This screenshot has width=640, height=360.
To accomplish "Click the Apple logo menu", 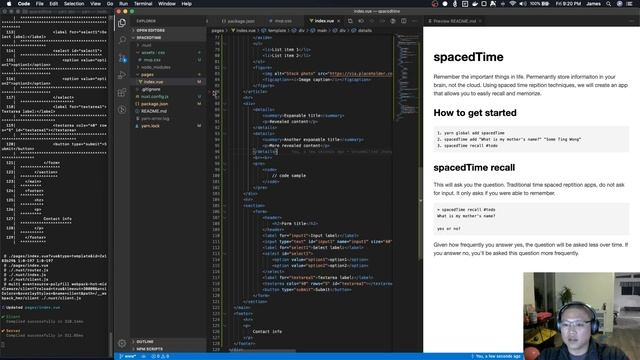I will pos(9,4).
